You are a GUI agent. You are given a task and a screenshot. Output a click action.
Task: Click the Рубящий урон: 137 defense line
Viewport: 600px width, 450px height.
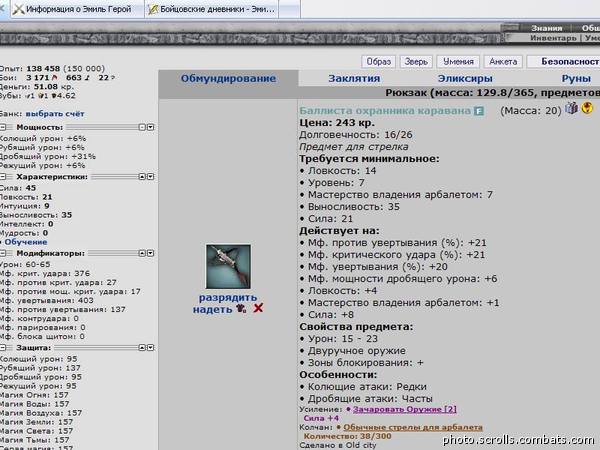point(40,368)
